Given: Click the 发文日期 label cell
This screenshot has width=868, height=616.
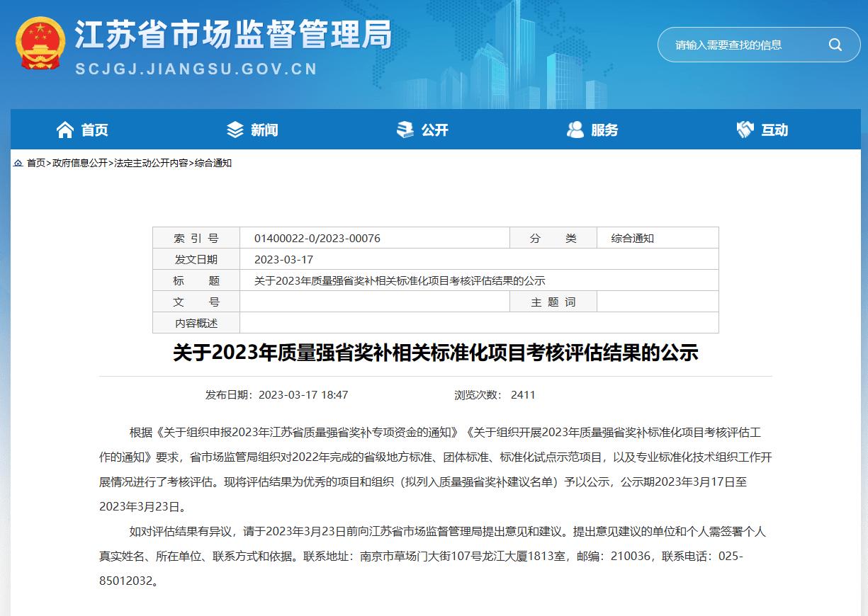Looking at the screenshot, I should (x=196, y=259).
